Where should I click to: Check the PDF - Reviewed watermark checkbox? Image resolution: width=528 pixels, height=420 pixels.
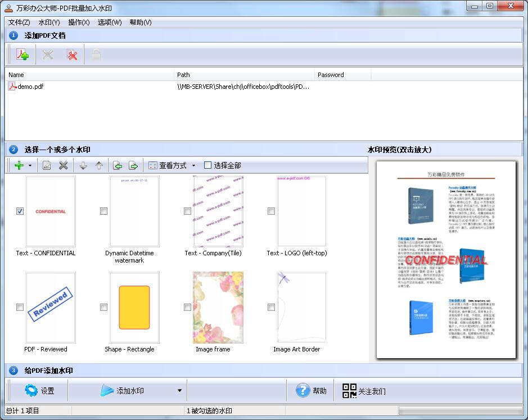(x=20, y=308)
